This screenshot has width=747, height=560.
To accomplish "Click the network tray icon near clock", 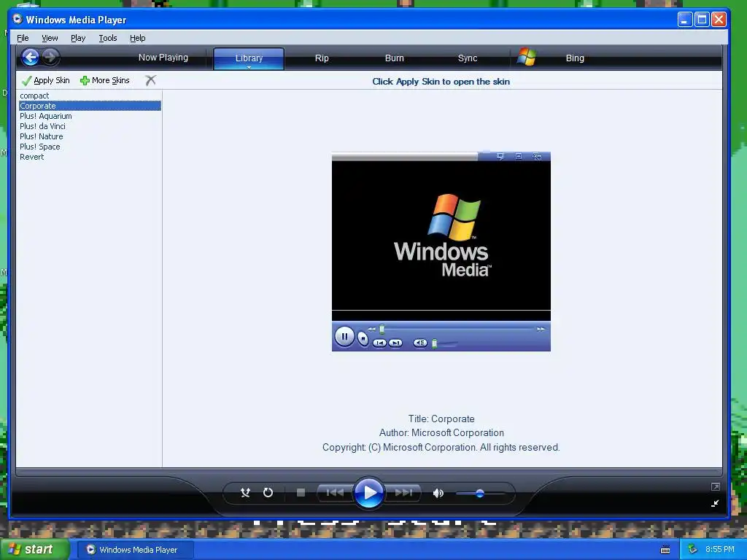I will tap(692, 549).
